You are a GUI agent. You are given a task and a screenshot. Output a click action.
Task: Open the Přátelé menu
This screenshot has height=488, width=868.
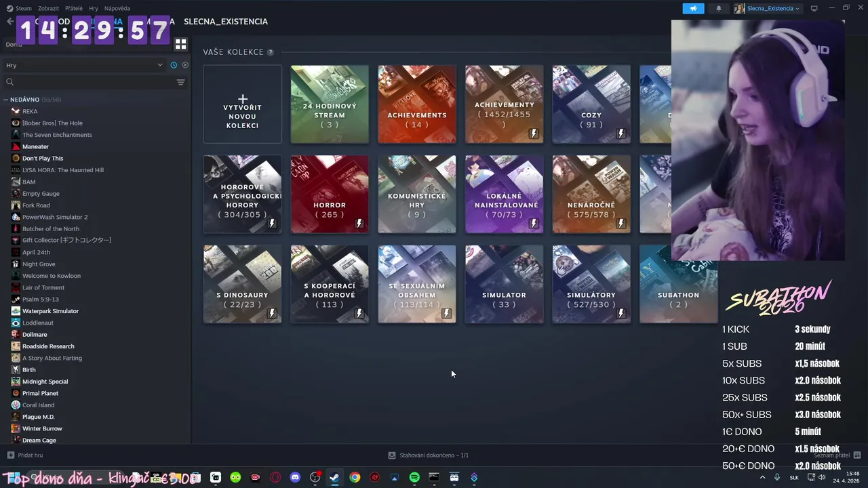(74, 8)
